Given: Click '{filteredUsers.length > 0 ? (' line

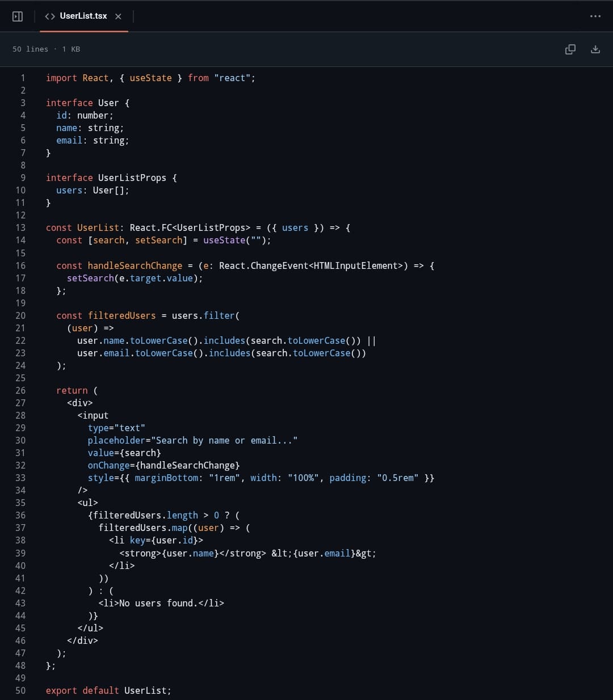Looking at the screenshot, I should point(163,515).
